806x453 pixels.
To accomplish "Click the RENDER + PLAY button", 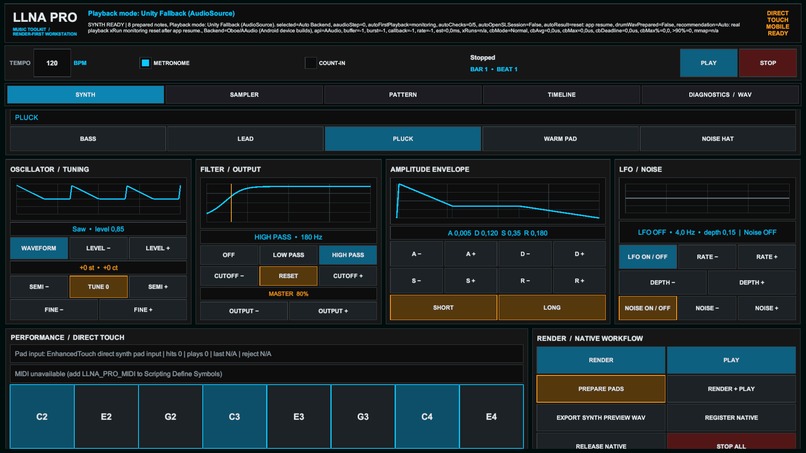I will tap(731, 389).
